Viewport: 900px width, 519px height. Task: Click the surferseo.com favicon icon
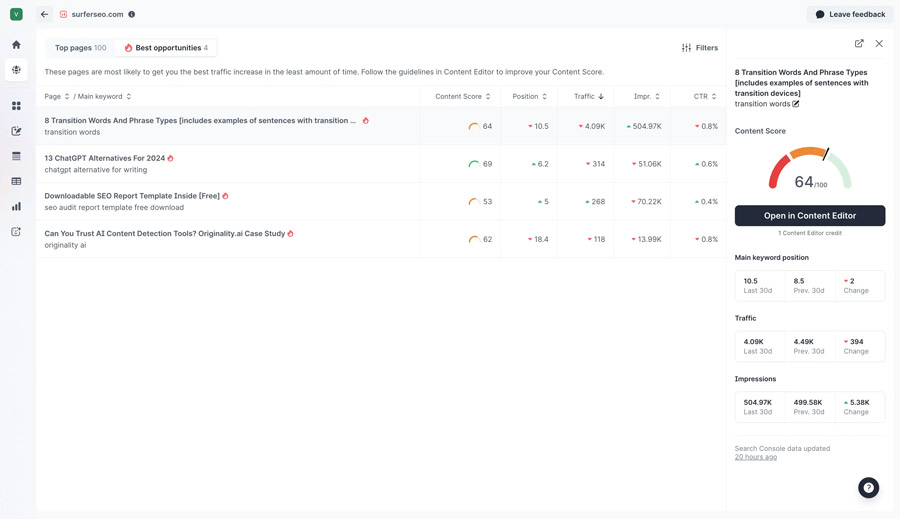pos(63,14)
